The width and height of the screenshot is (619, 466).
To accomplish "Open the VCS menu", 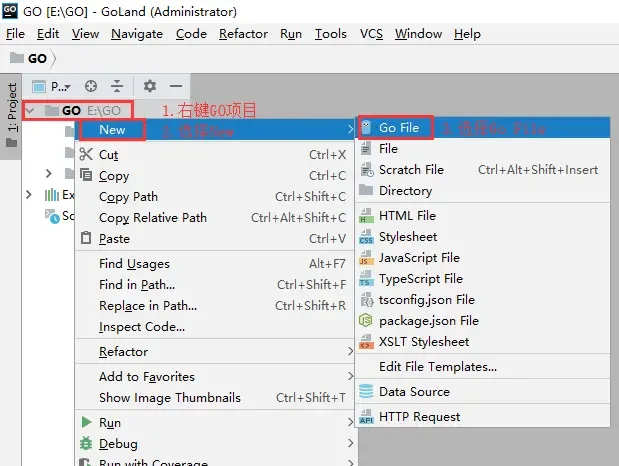I will [371, 34].
